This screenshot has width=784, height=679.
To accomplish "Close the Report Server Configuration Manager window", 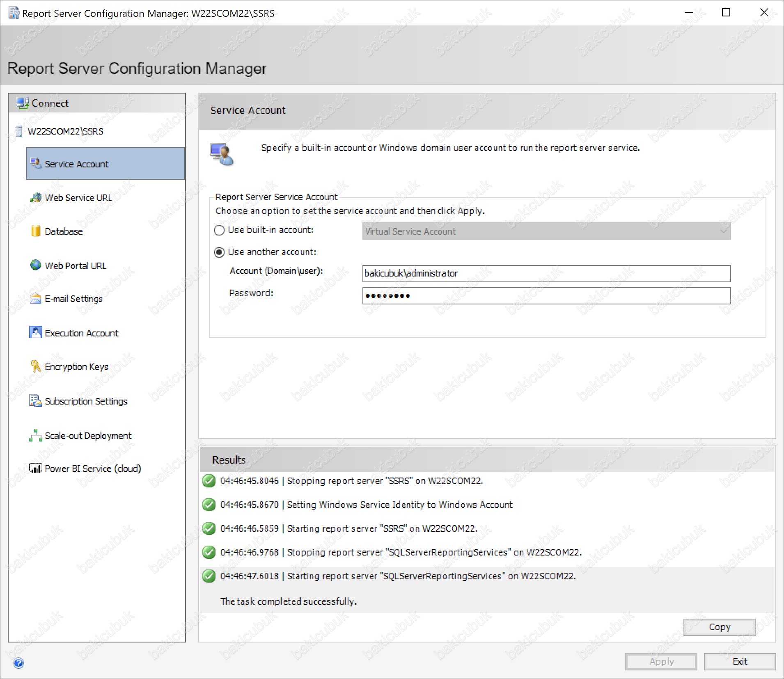I will point(764,13).
